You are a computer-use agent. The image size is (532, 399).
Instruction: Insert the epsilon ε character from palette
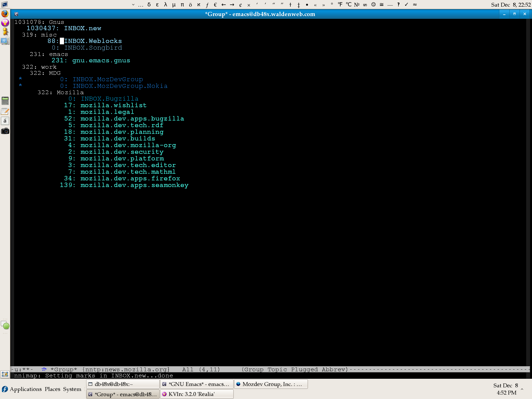tap(157, 4)
